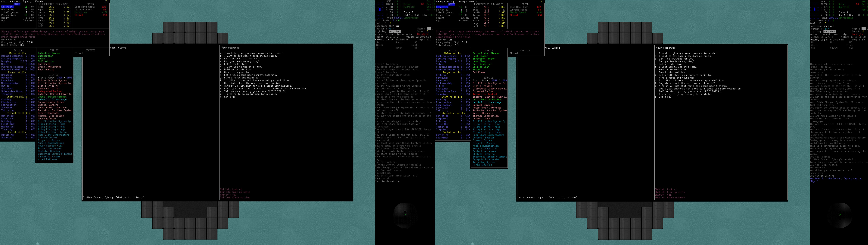Select the BIONICS header in Cinthia's sheet
Viewport: 868px width, 245px height.
tap(54, 75)
